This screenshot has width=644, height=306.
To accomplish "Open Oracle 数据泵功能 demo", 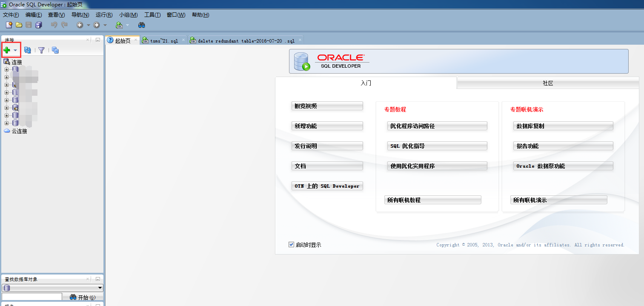I will click(563, 166).
